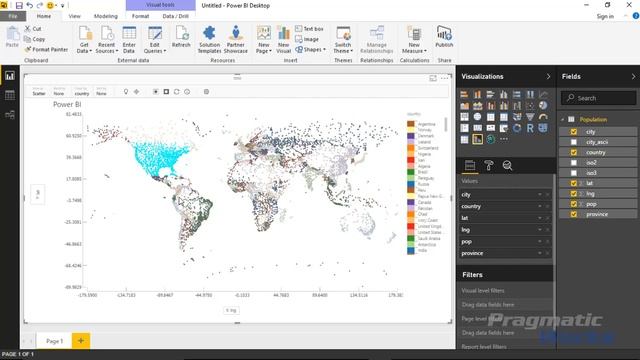Select the funnel visualization icon
This screenshot has width=640, height=360.
530,117
